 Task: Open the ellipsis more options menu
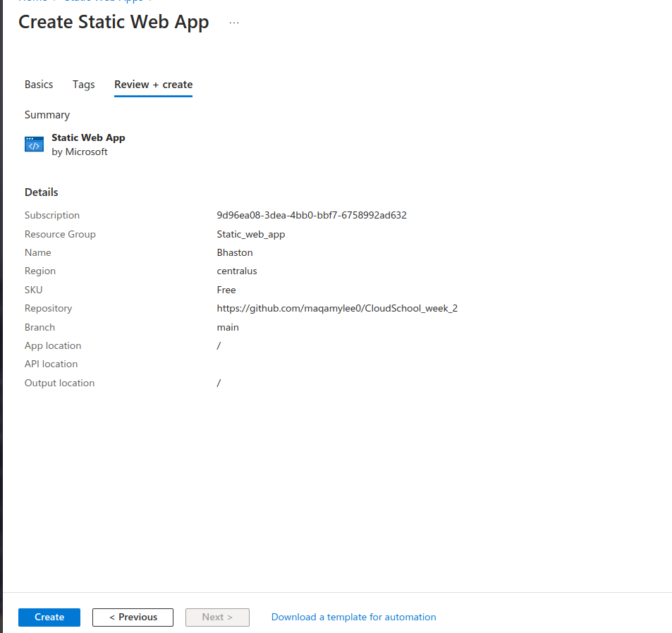click(234, 23)
